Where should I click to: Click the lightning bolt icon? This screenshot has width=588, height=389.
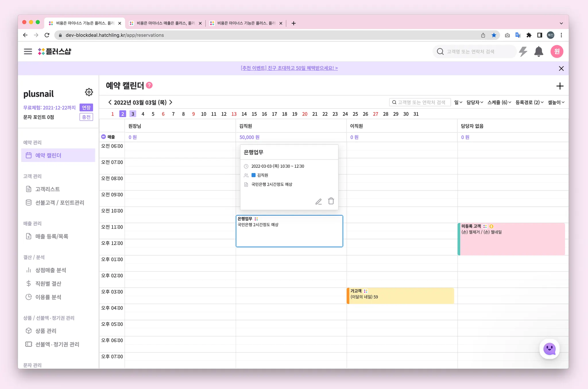(x=523, y=52)
